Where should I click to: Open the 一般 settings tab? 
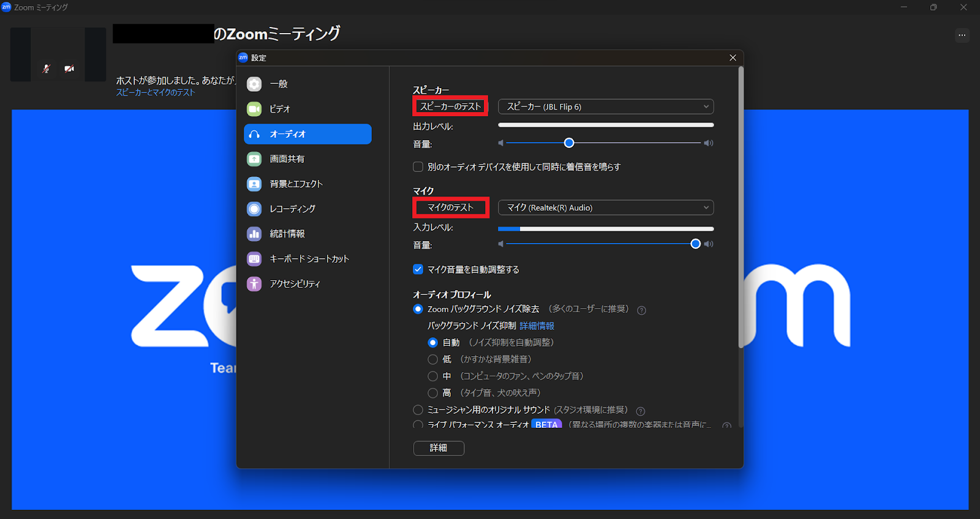coord(307,84)
